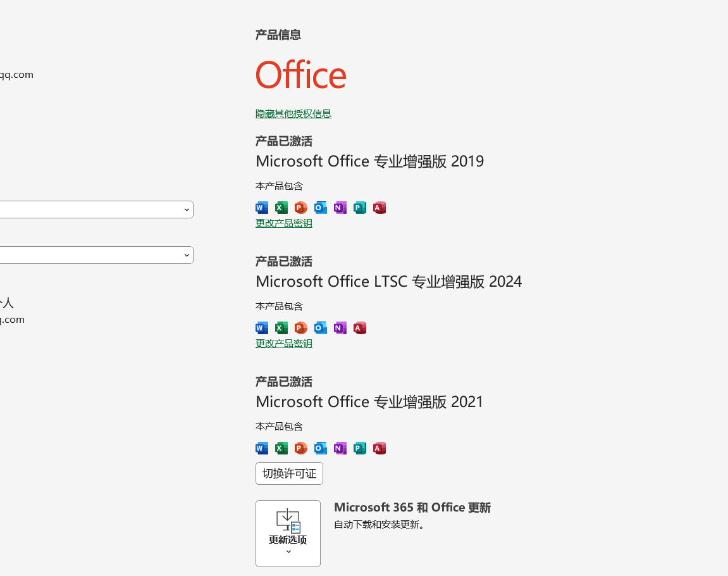Screen dimensions: 728x576
Task: Click the PowerPoint icon under Office LTSC 2024
Action: click(x=301, y=328)
